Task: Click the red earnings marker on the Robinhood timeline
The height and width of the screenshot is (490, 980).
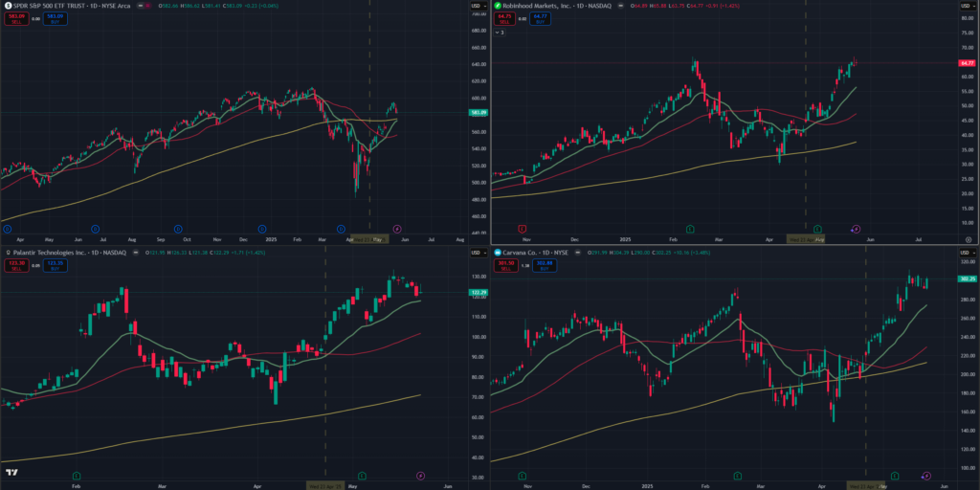Action: click(x=522, y=230)
